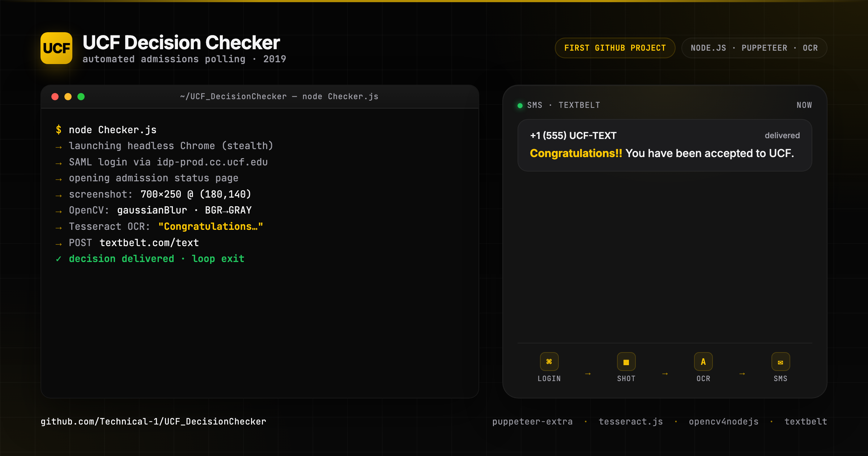Click the '$ node Checker.js' command line

pyautogui.click(x=106, y=130)
